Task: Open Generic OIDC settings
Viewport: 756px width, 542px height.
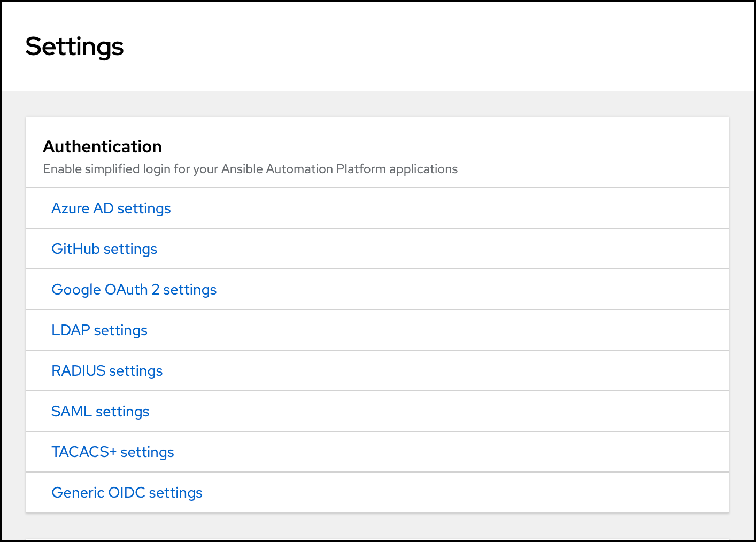Action: pyautogui.click(x=127, y=493)
